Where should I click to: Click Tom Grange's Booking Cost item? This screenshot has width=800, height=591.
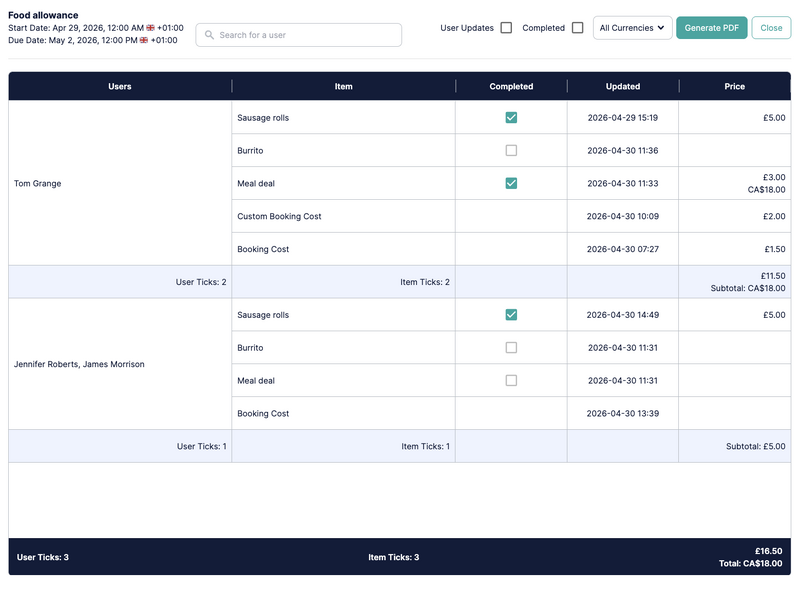click(x=263, y=249)
